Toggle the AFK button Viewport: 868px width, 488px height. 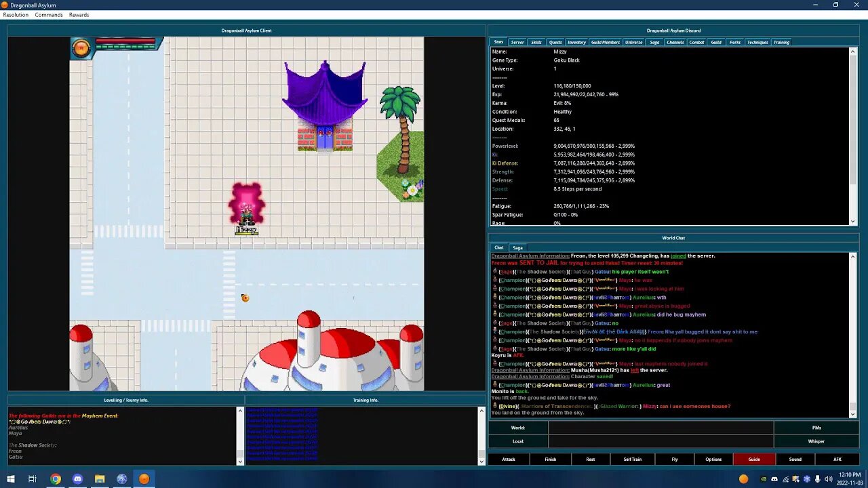(x=837, y=459)
